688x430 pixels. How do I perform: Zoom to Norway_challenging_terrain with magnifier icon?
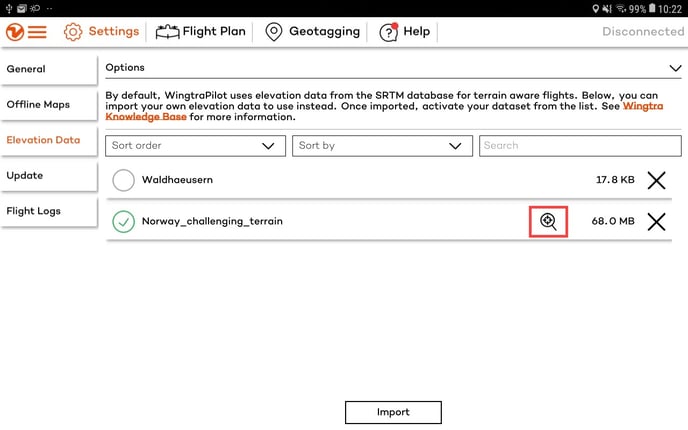(548, 222)
